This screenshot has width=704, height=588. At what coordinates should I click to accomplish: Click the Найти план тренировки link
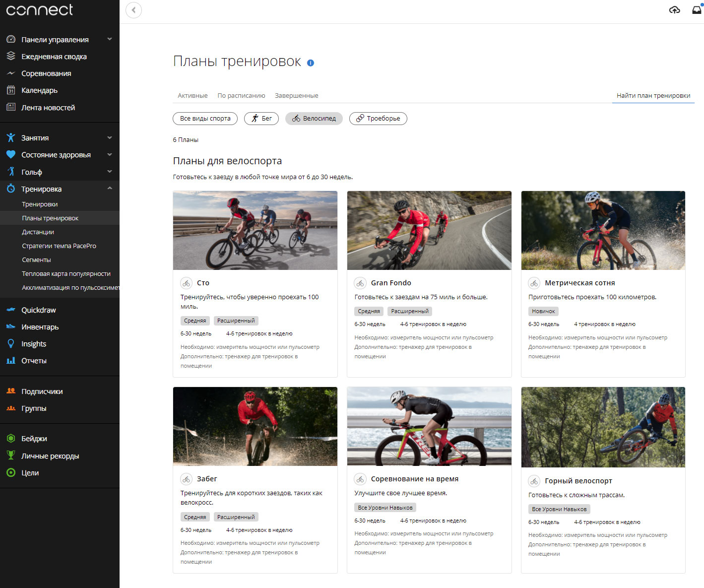(653, 96)
